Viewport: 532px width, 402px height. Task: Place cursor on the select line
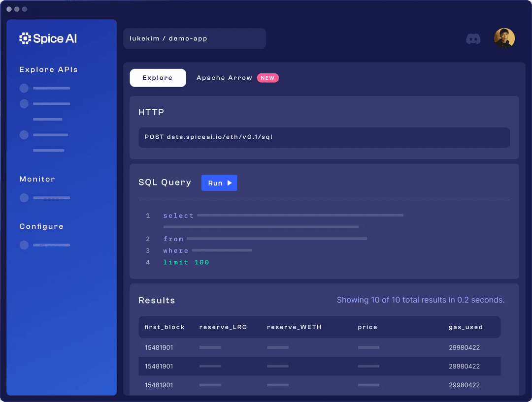pyautogui.click(x=283, y=216)
